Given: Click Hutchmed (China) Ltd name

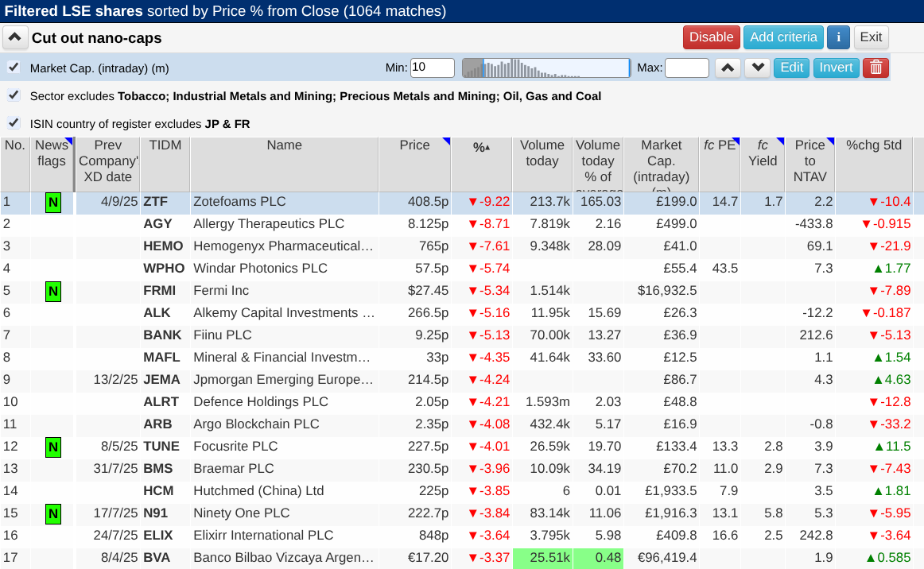Looking at the screenshot, I should tap(258, 491).
